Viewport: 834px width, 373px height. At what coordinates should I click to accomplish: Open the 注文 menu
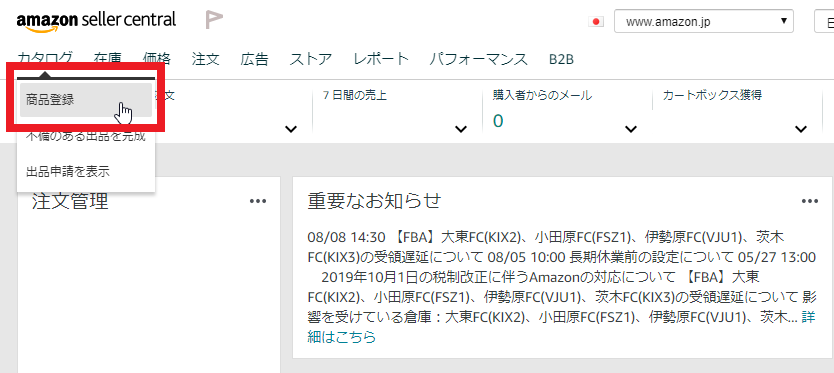(x=206, y=59)
